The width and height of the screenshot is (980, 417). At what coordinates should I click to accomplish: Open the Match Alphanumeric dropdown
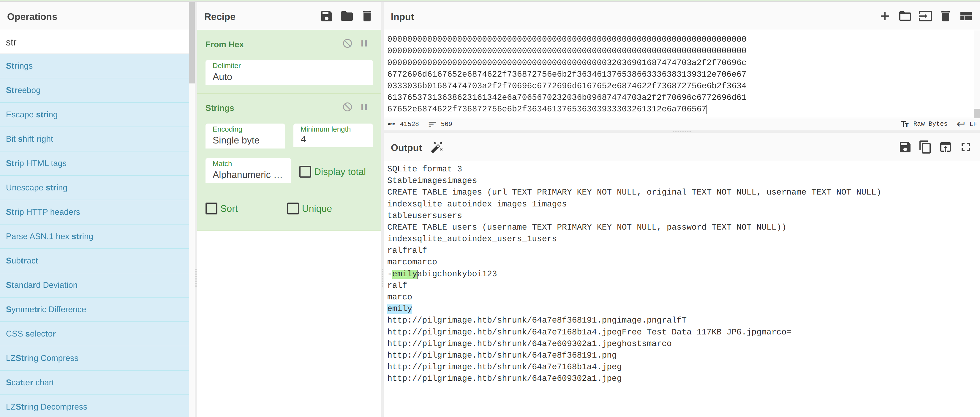coord(248,170)
